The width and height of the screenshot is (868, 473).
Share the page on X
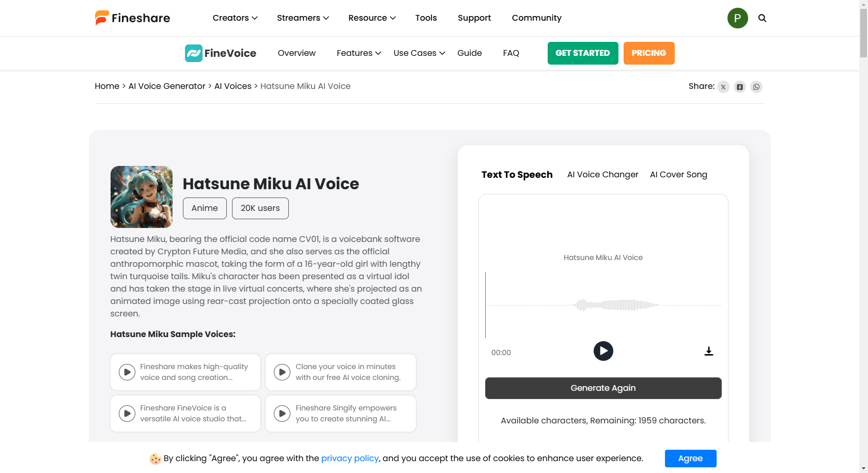(723, 87)
